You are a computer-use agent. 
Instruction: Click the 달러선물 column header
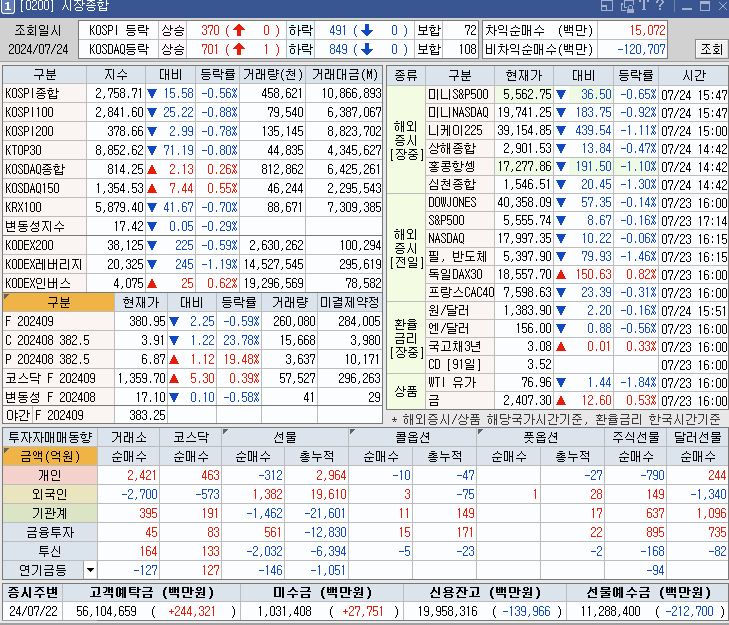tap(697, 437)
